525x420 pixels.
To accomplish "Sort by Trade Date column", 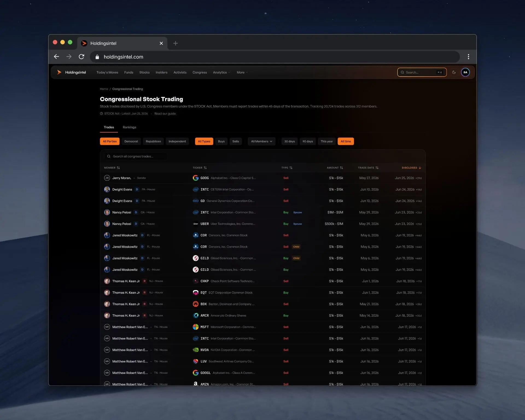I will (368, 168).
